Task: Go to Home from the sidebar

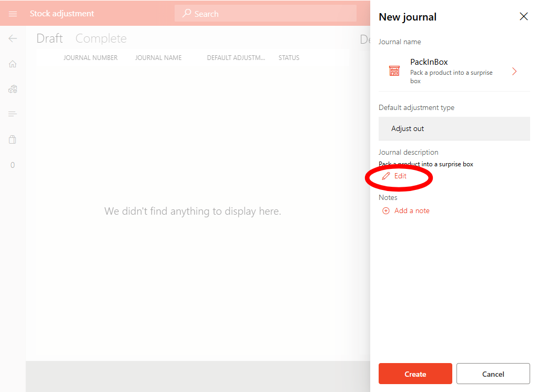Action: coord(13,64)
